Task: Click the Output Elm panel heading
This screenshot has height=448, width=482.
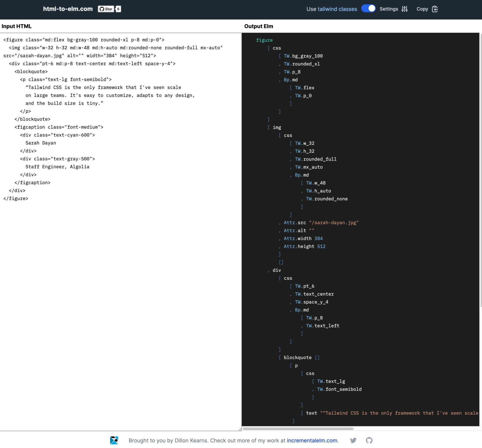Action: [x=259, y=26]
